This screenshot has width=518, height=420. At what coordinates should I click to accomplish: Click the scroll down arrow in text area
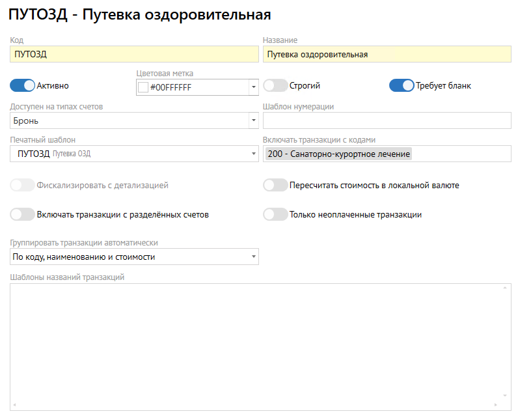pos(505,395)
